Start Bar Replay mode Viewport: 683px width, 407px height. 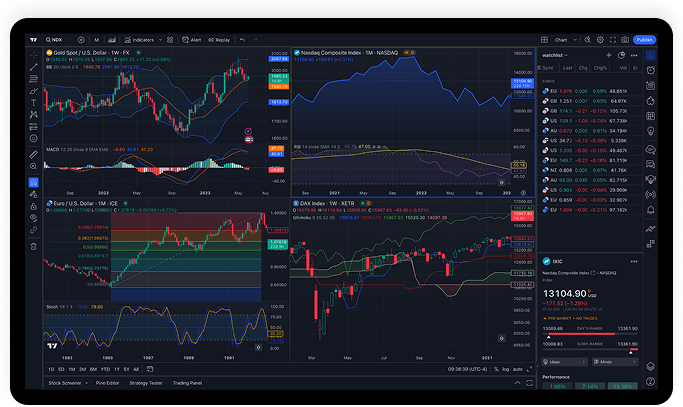pos(219,40)
